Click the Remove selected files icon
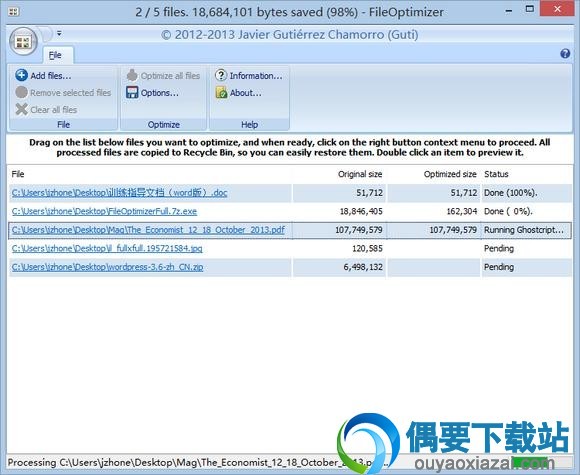The height and width of the screenshot is (475, 580). [x=21, y=92]
